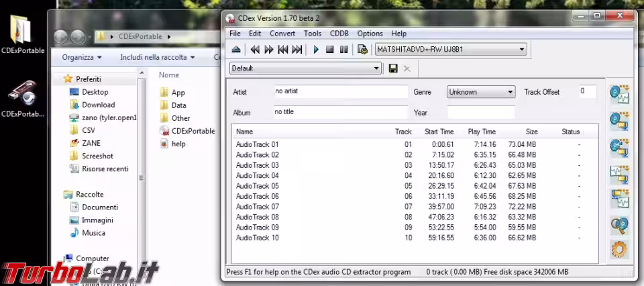Screen dimensions: 644x286
Task: Open the CD drive selection dropdown
Action: pyautogui.click(x=521, y=50)
